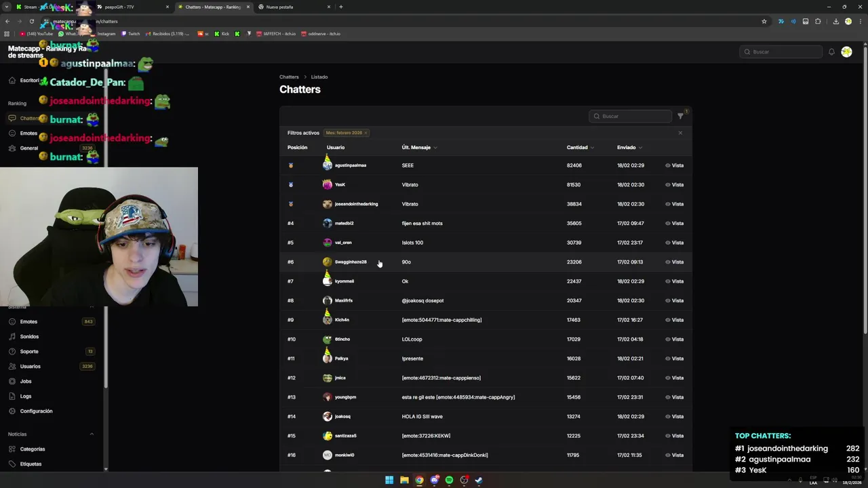
Task: Click the header Buscar search field
Action: (x=781, y=52)
